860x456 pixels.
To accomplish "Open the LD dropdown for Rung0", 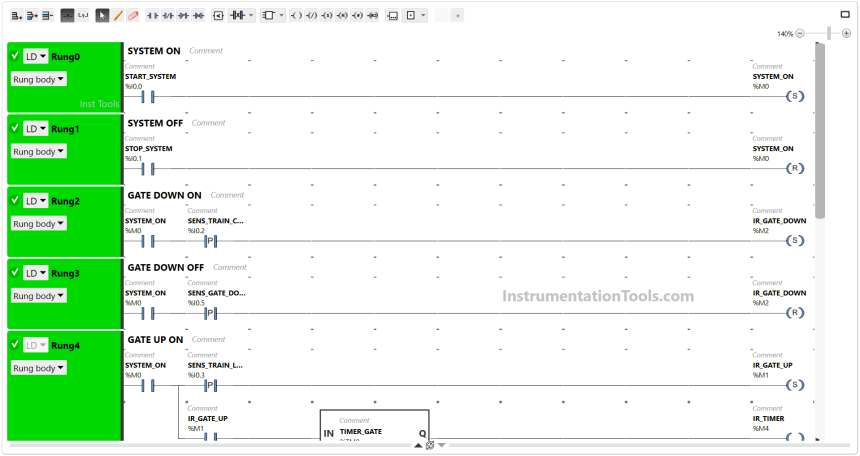I will click(x=36, y=57).
